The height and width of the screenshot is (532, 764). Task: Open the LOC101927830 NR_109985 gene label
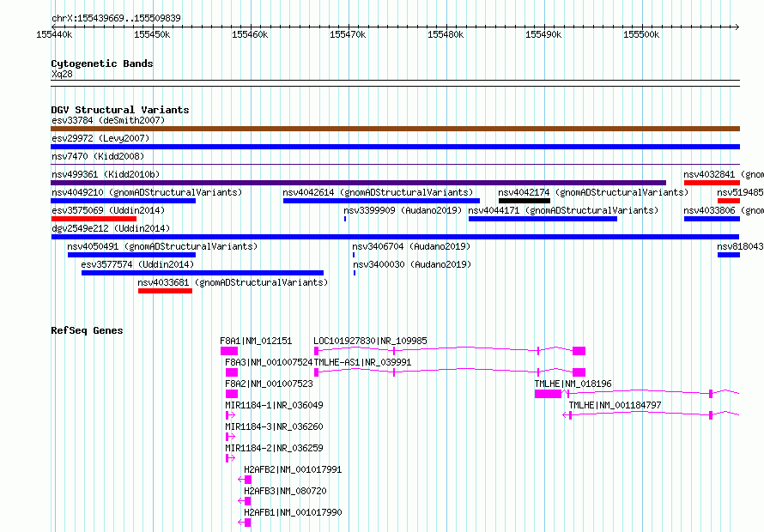click(x=370, y=341)
